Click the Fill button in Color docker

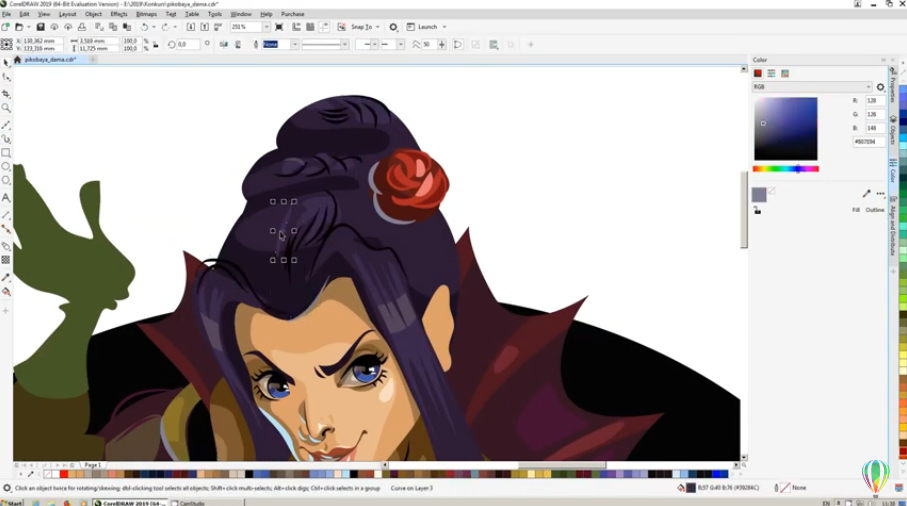856,210
